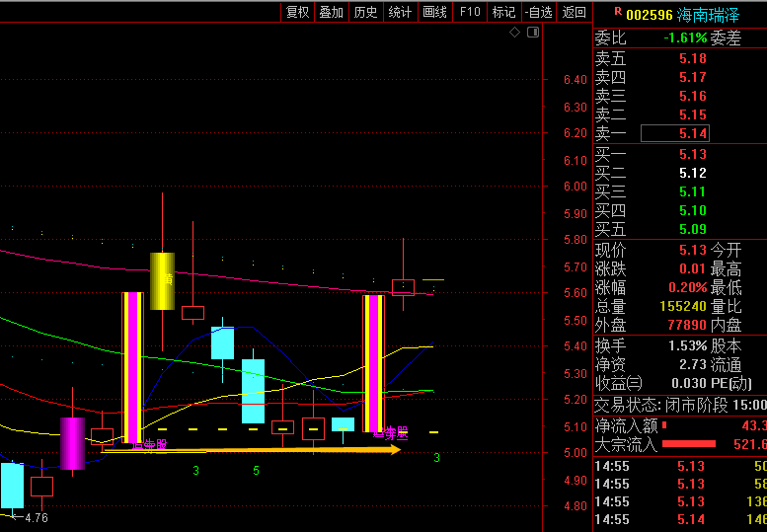This screenshot has width=767, height=532.
Task: Open the 统计 statistics option
Action: [400, 12]
